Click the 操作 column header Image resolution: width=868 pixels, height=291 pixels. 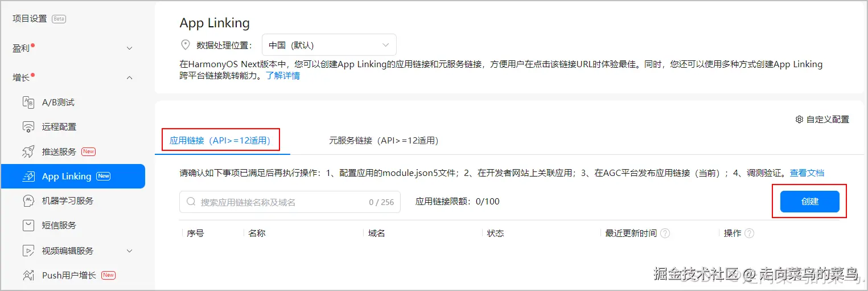click(733, 233)
